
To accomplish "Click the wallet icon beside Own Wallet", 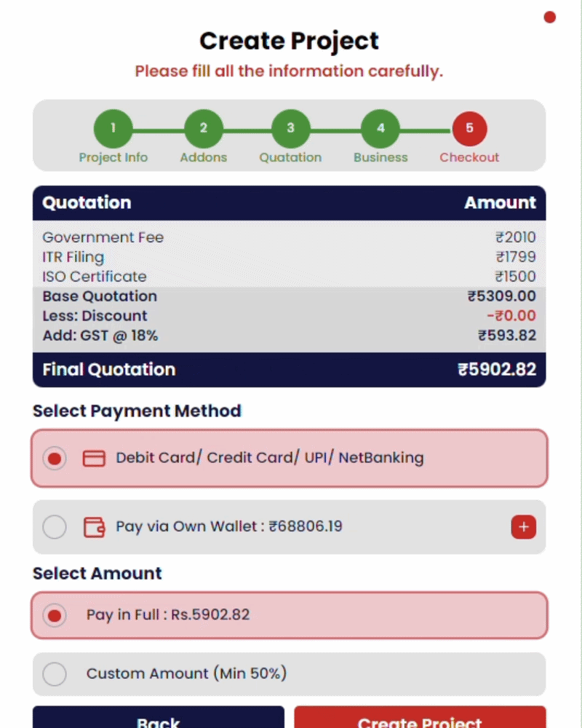I will point(95,527).
